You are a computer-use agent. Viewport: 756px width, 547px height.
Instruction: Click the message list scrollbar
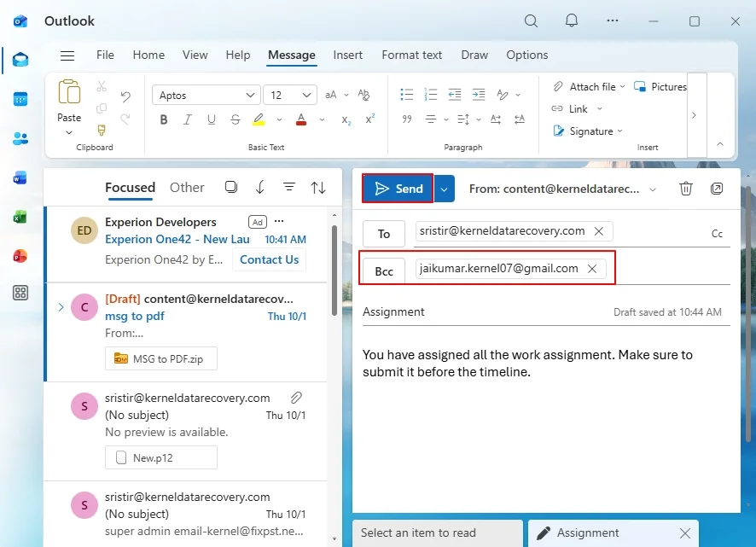[x=334, y=271]
